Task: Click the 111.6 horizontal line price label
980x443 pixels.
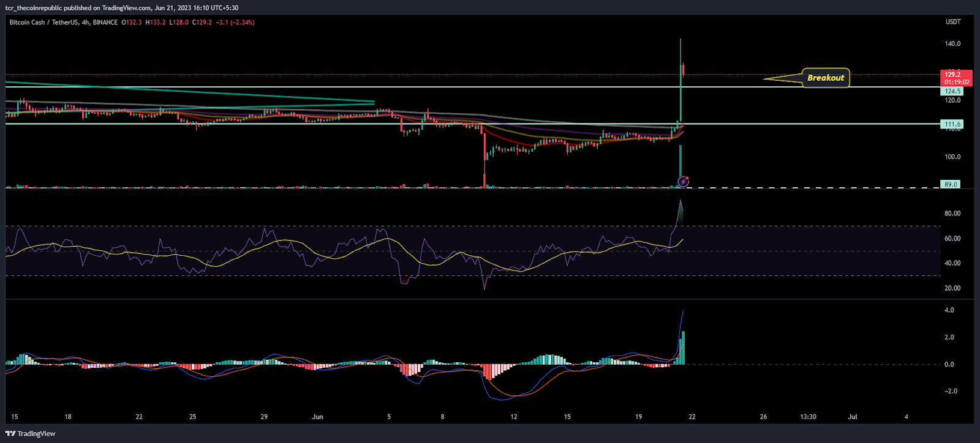Action: (952, 124)
